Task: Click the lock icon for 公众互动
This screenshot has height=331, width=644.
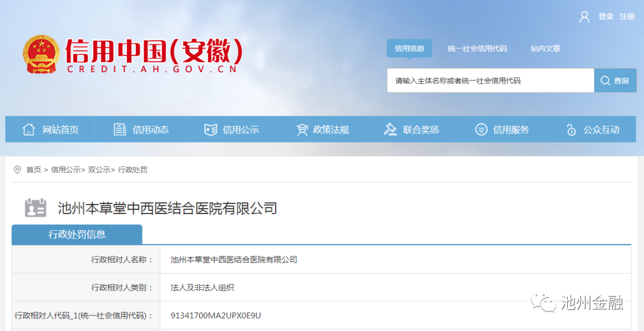Action: pos(571,129)
